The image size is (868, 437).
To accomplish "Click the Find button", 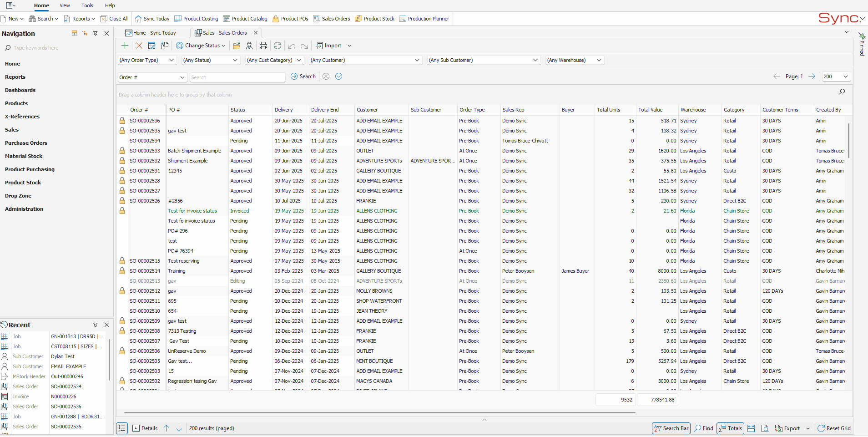I will (x=704, y=428).
